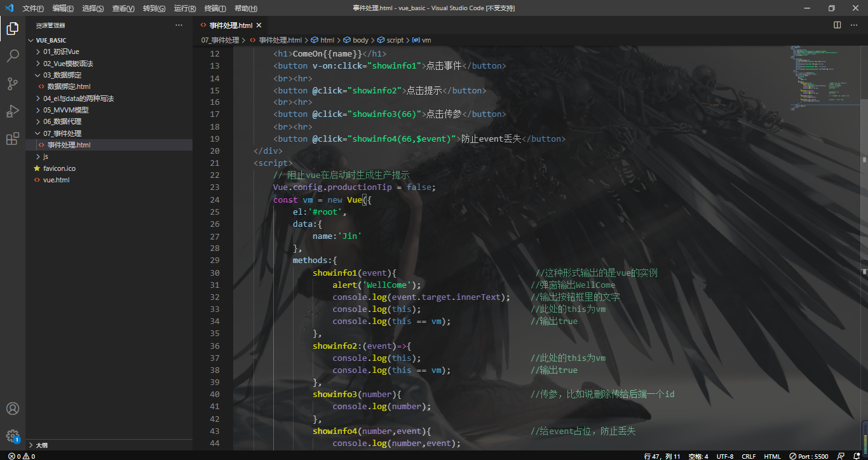868x460 pixels.
Task: Expand the 04_el与data的两种写法 folder
Action: [x=109, y=98]
